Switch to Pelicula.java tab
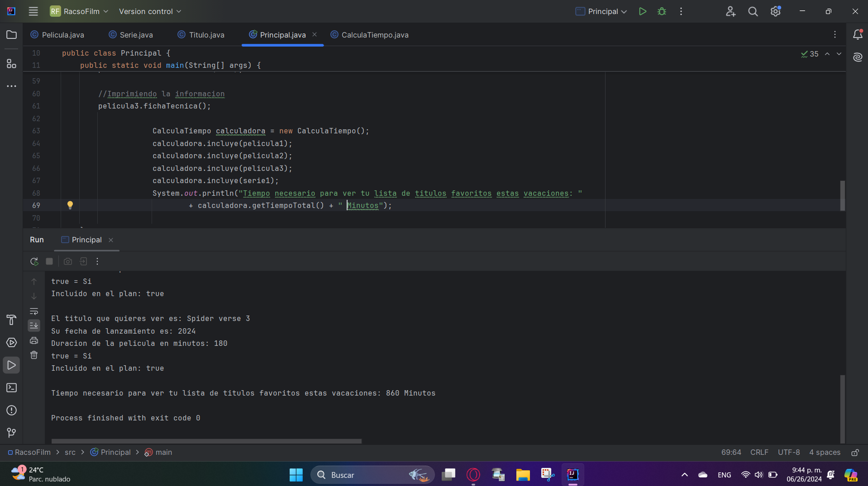This screenshot has width=868, height=486. tap(57, 35)
